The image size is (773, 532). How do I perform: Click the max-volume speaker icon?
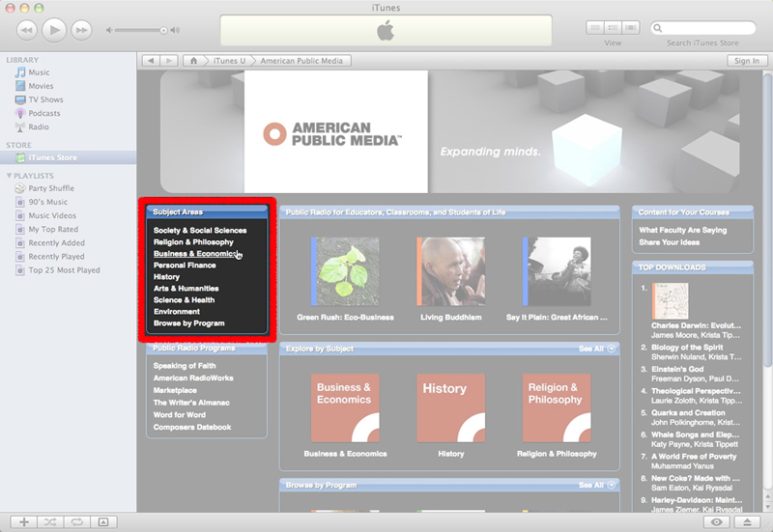pyautogui.click(x=175, y=30)
